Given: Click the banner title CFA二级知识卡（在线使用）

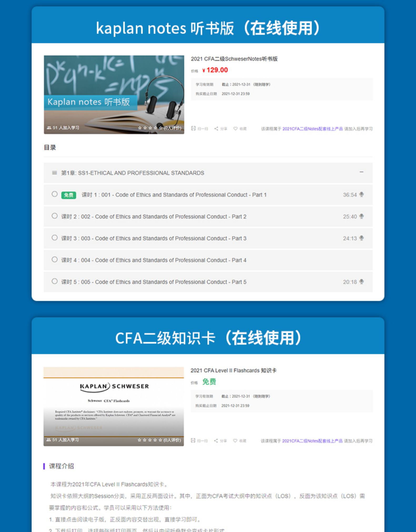Looking at the screenshot, I should pos(208,338).
